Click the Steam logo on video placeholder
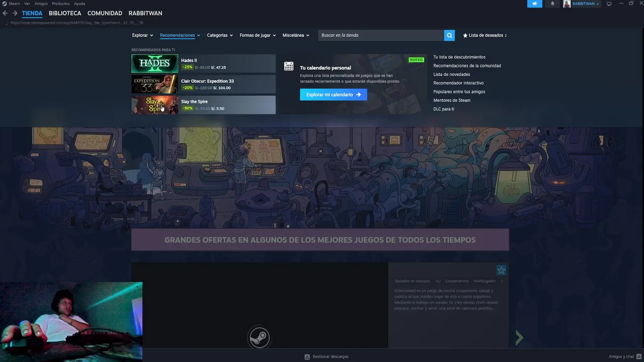The height and width of the screenshot is (362, 644). click(x=259, y=337)
